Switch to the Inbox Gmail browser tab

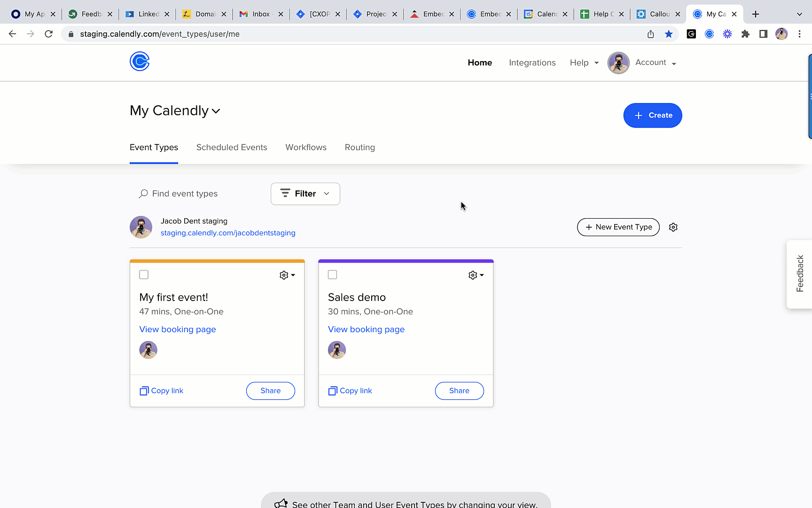261,14
